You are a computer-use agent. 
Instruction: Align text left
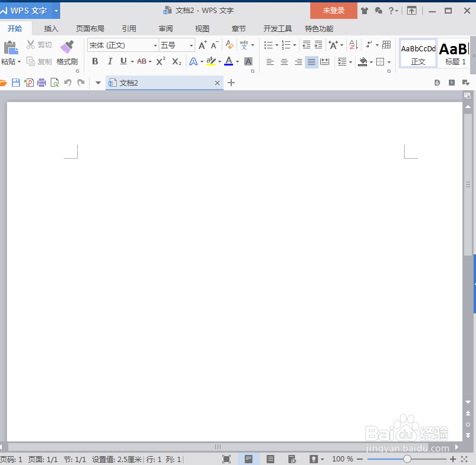point(270,63)
